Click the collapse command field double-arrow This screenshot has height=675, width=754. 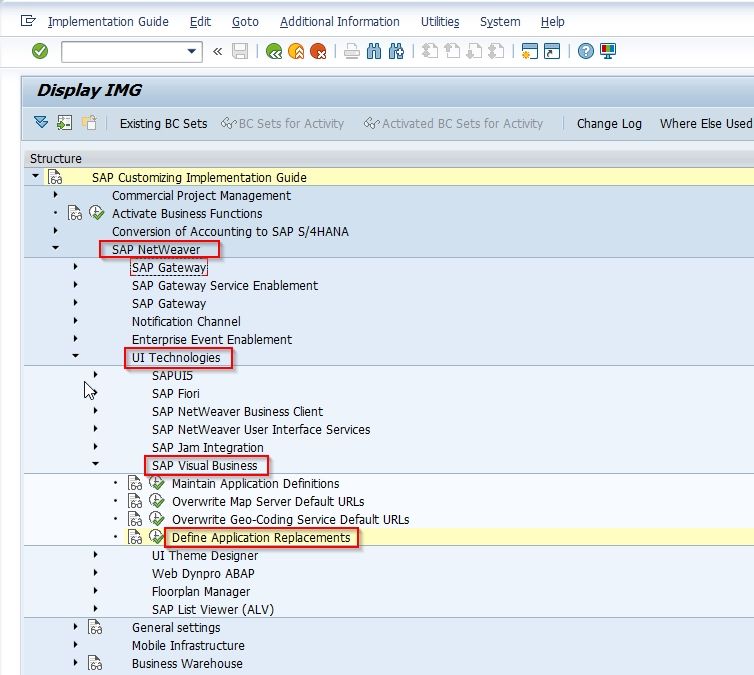point(217,51)
